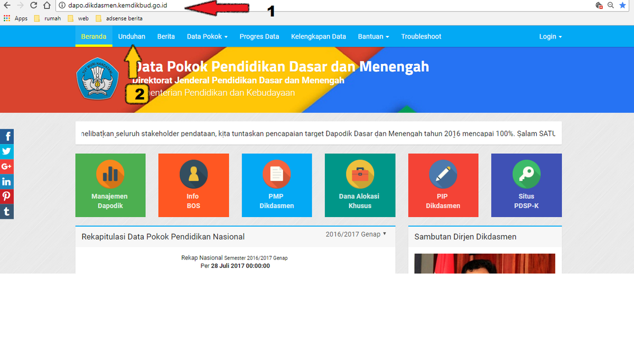The width and height of the screenshot is (634, 364).
Task: Open the zoom magnifier icon in address bar
Action: point(611,5)
